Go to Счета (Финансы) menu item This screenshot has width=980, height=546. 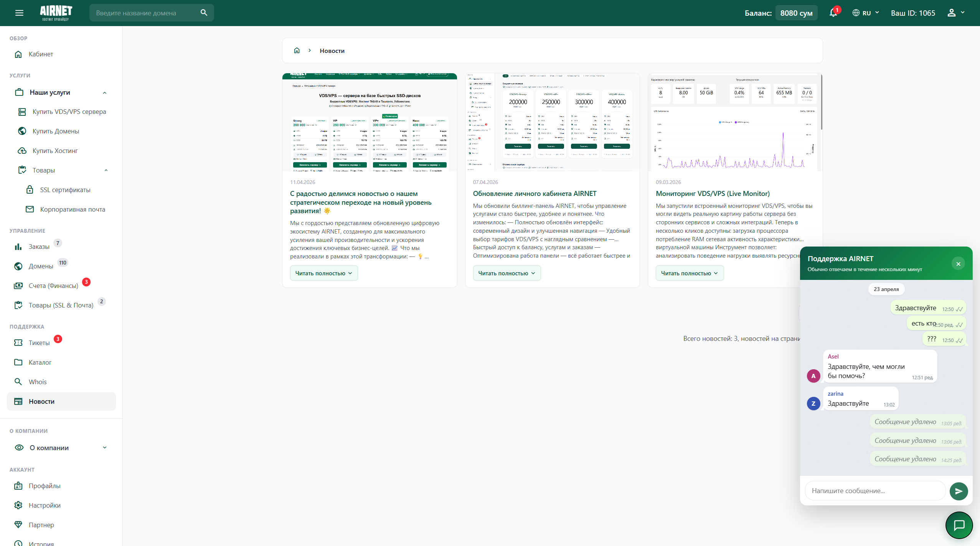tap(53, 286)
